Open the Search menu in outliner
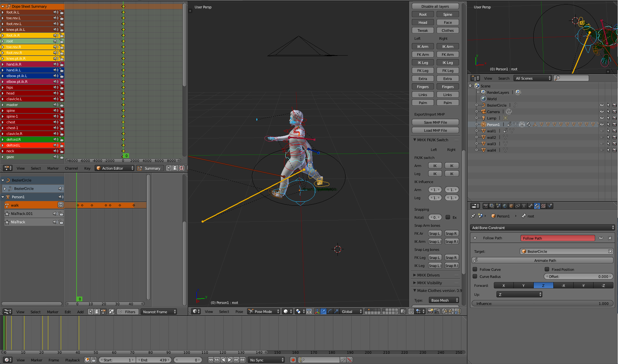The image size is (618, 364). (503, 78)
